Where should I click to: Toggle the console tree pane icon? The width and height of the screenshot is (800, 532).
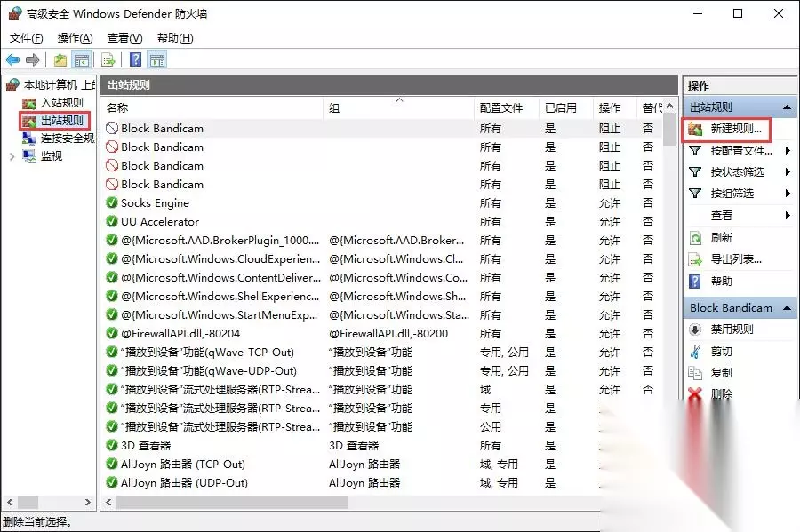[x=82, y=60]
